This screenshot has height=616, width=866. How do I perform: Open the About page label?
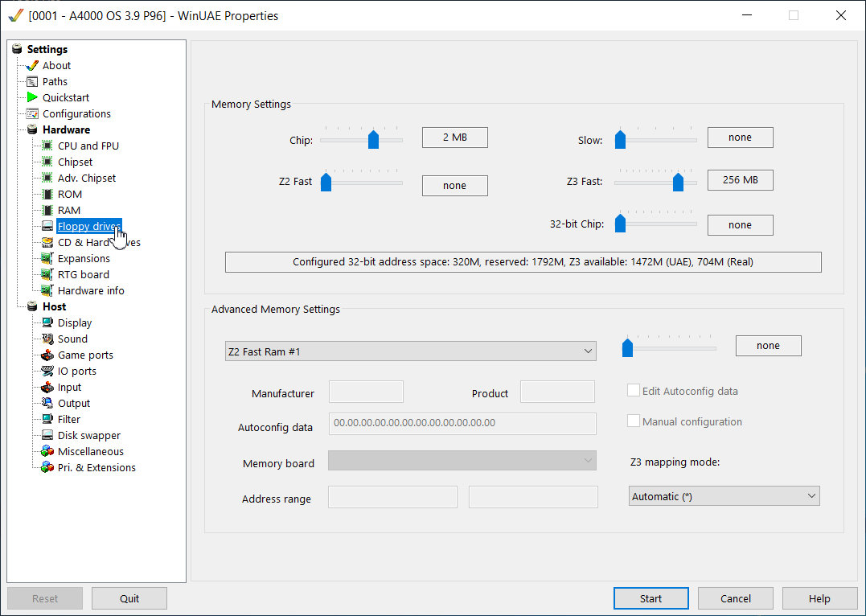pos(56,65)
